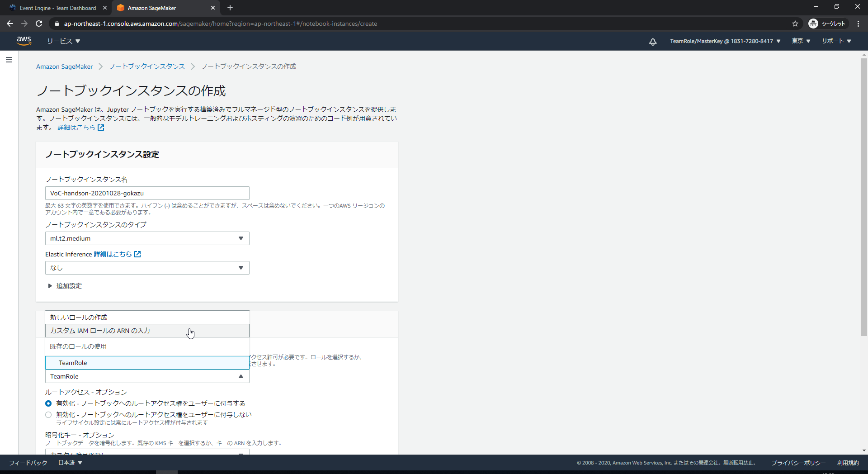
Task: Open the hamburger side navigation menu
Action: 9,60
